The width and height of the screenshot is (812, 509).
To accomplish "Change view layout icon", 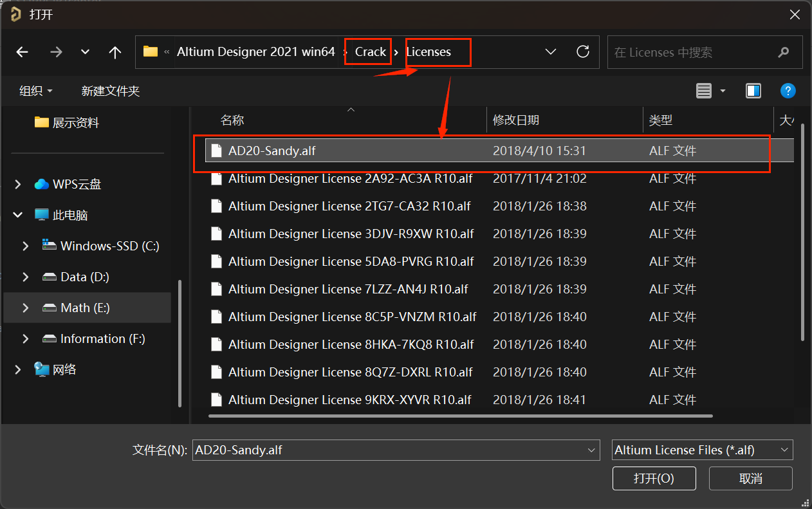I will [704, 91].
